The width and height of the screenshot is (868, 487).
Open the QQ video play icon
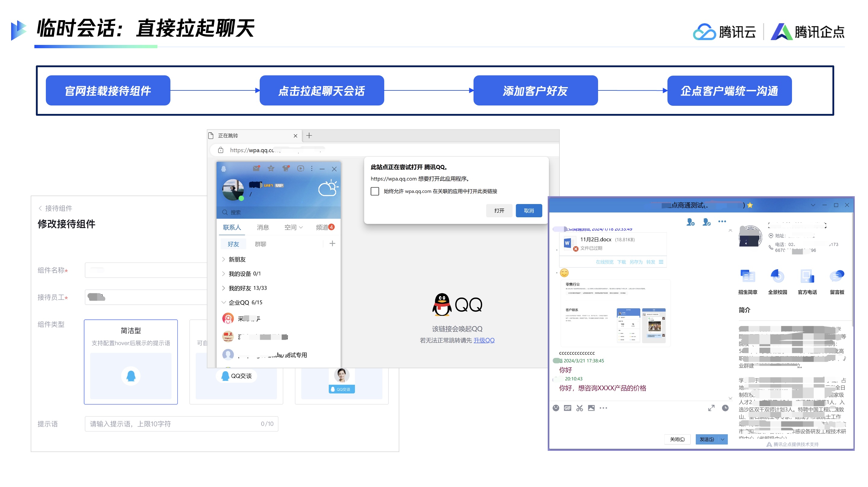(301, 168)
